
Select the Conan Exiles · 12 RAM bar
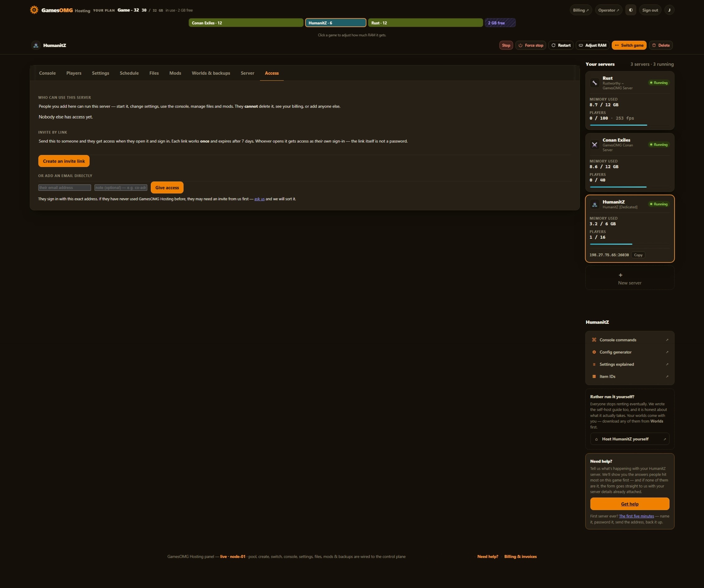point(246,23)
